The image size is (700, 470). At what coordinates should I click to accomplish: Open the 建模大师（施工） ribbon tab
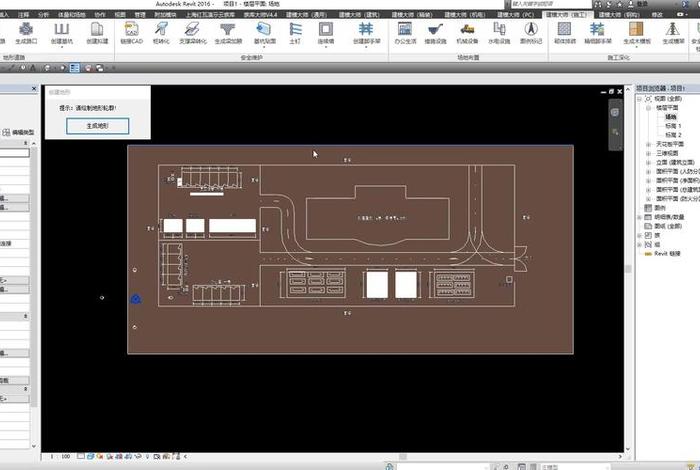coord(567,15)
